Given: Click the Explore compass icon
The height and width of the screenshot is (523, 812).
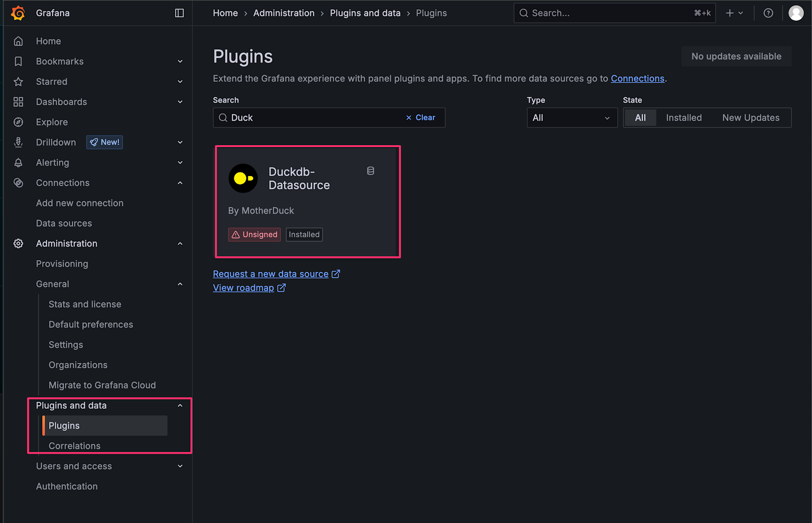Looking at the screenshot, I should [x=18, y=122].
